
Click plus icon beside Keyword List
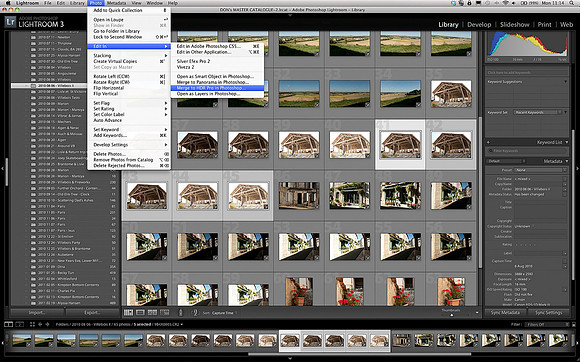pyautogui.click(x=488, y=142)
